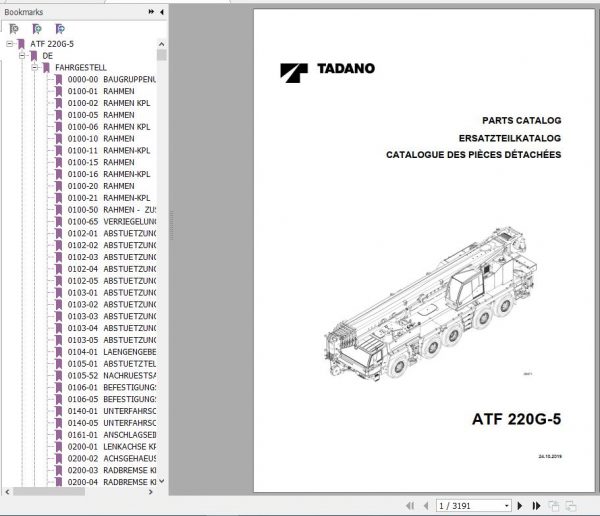Open bookmark 0103-02 ABSTUETZUNG
Screen dimensions: 600x516
pyautogui.click(x=111, y=305)
